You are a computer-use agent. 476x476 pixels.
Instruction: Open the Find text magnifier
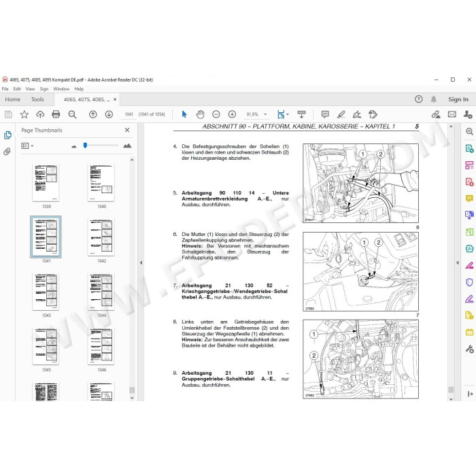click(x=72, y=114)
